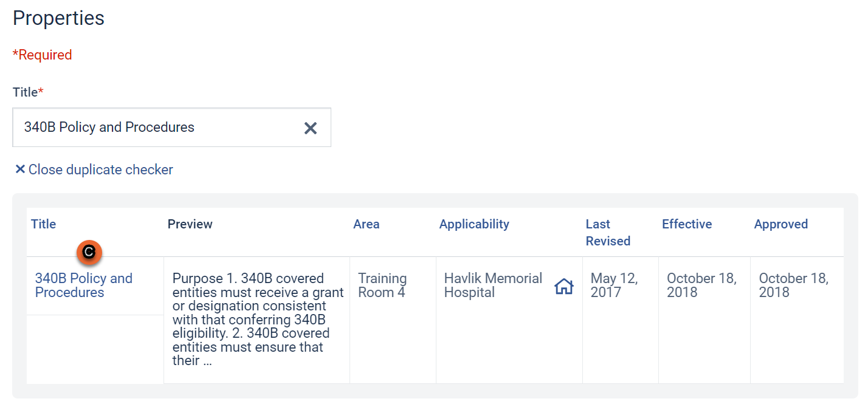Click the Havlik Memorial Hospital applicability text

tap(493, 285)
